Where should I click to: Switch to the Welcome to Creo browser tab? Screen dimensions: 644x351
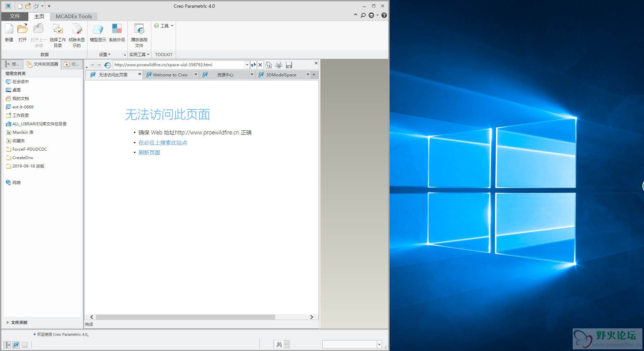(x=170, y=75)
